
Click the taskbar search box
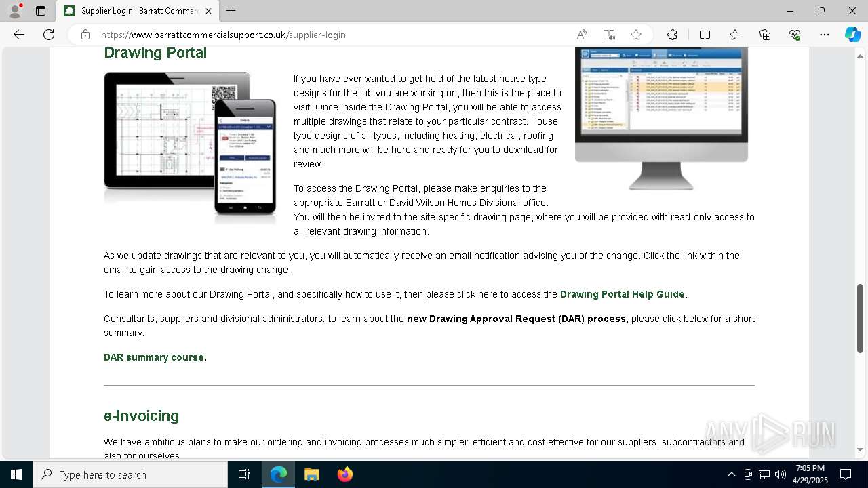coord(130,474)
